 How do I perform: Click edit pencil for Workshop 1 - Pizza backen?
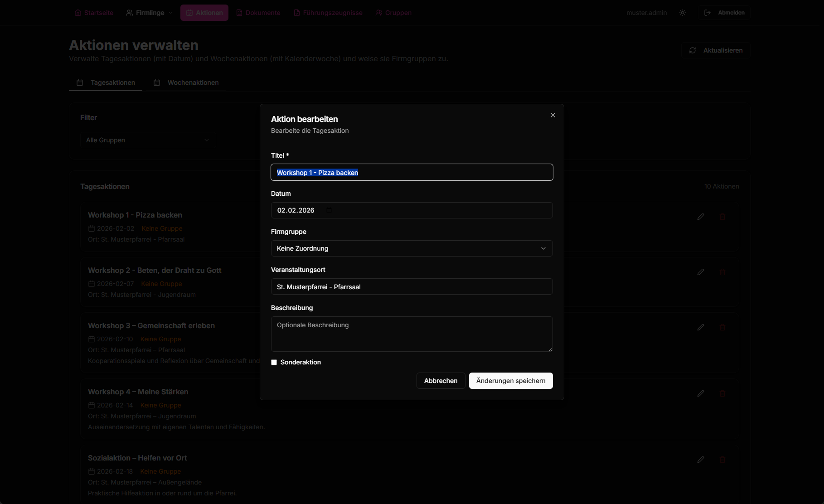pyautogui.click(x=700, y=217)
